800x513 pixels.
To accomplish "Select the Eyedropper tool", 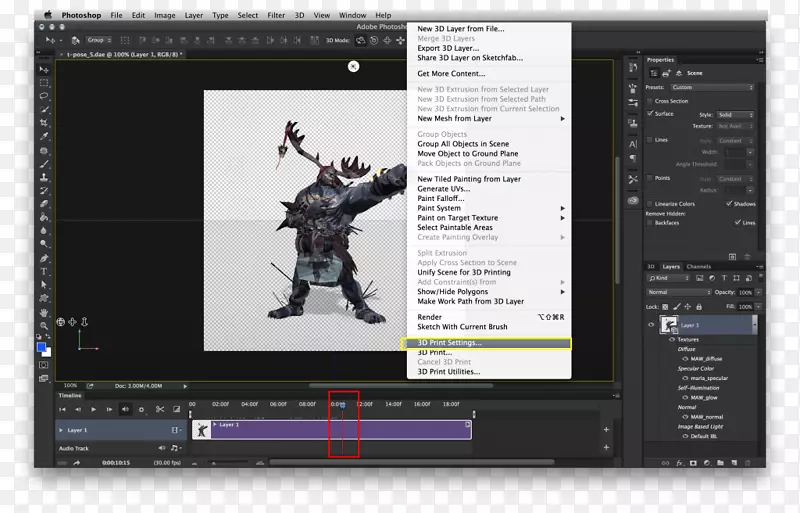I will click(44, 136).
